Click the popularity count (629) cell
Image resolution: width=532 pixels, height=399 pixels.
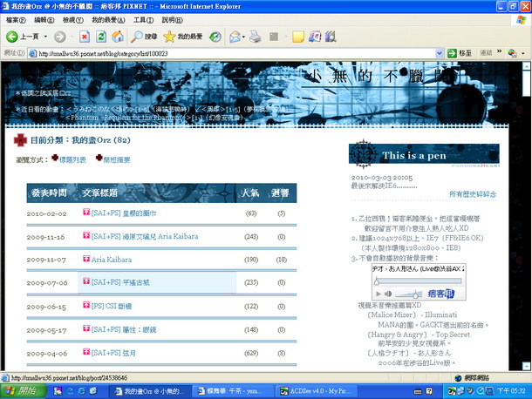251,353
